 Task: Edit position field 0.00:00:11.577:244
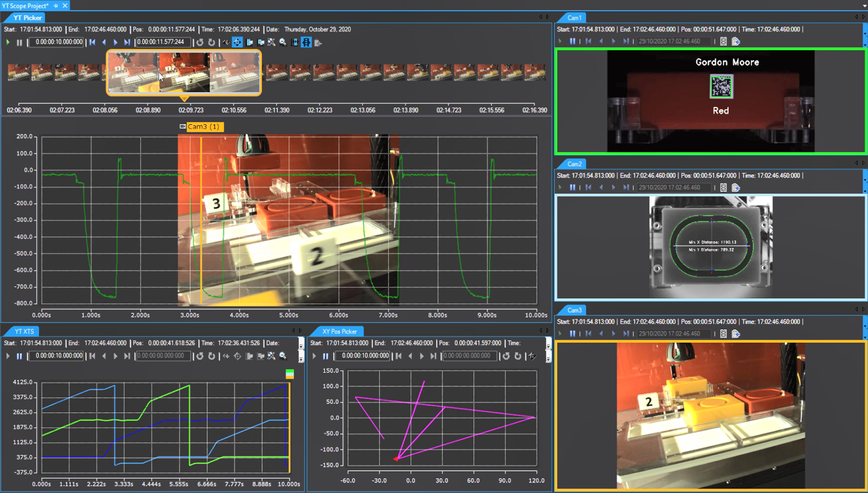click(x=163, y=42)
